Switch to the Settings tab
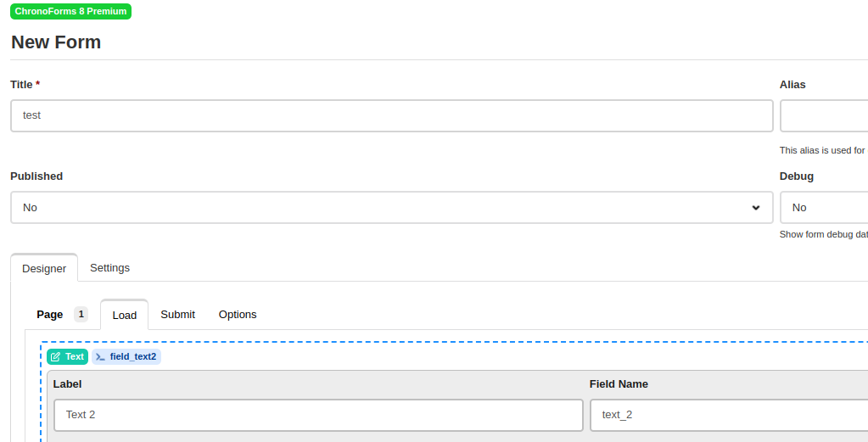The height and width of the screenshot is (442, 868). point(109,268)
